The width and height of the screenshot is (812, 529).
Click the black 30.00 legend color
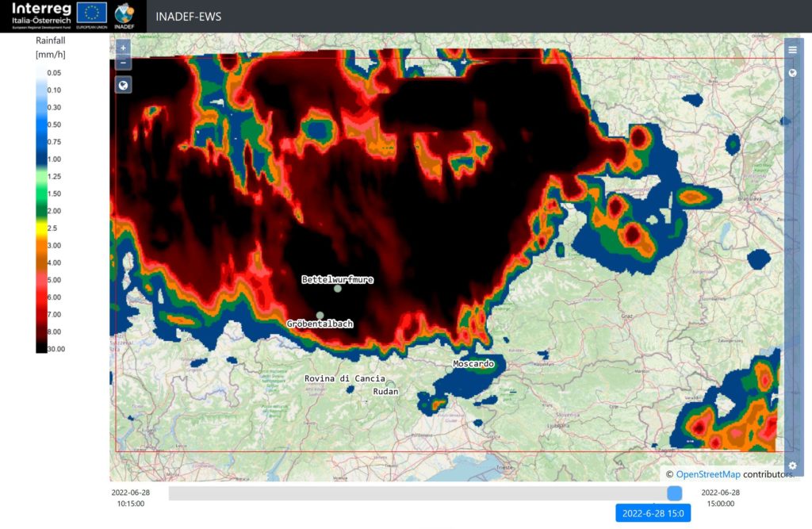[x=40, y=347]
